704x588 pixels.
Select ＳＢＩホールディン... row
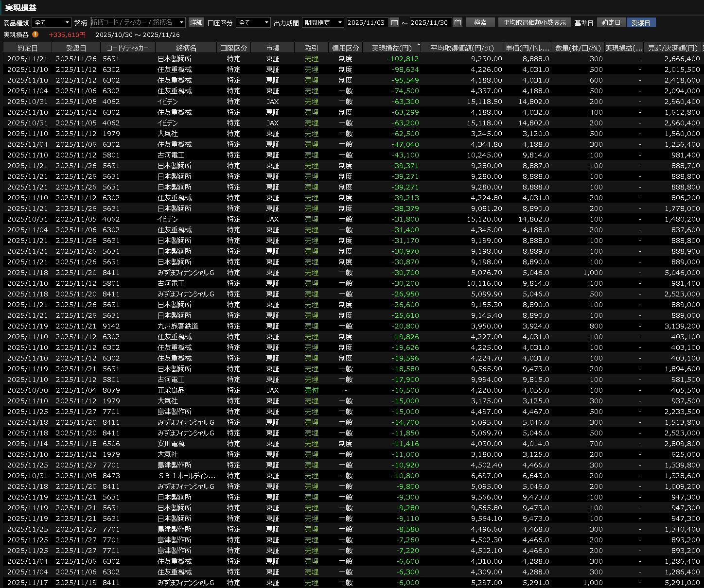[352, 475]
